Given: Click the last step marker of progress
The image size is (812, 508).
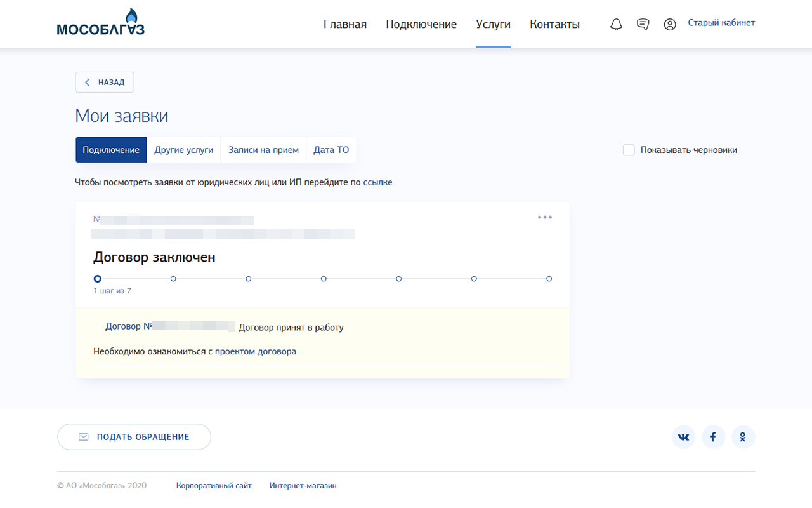Looking at the screenshot, I should point(549,279).
